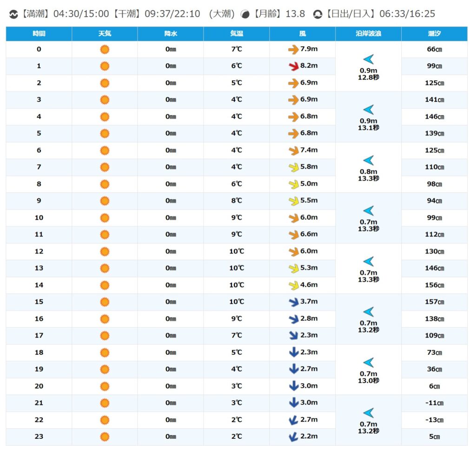Click the -13cm tide value at hour 22
This screenshot has width=476, height=450.
tap(434, 420)
